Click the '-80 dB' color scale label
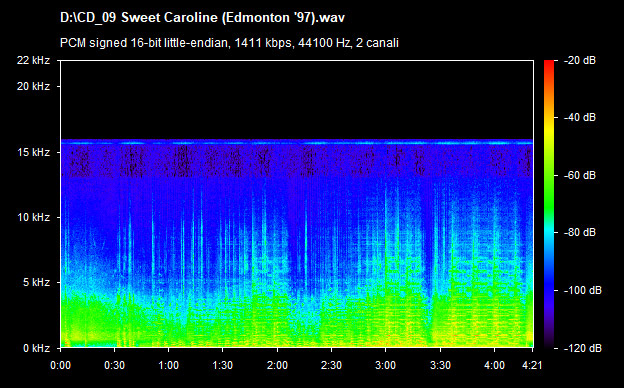 point(580,232)
